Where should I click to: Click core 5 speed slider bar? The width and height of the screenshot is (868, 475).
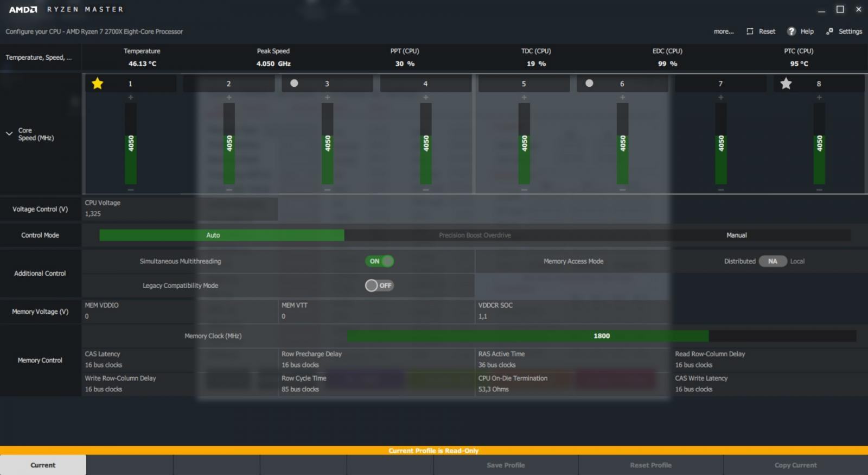pyautogui.click(x=524, y=144)
